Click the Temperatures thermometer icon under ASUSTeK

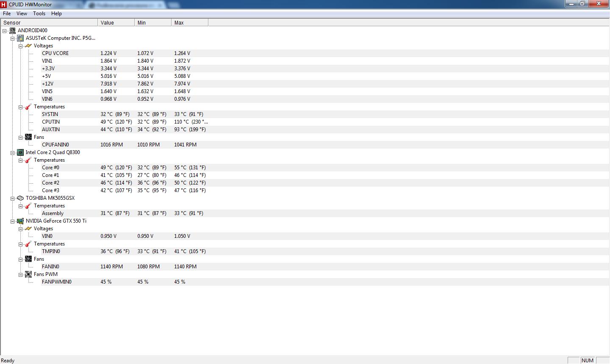[x=28, y=107]
